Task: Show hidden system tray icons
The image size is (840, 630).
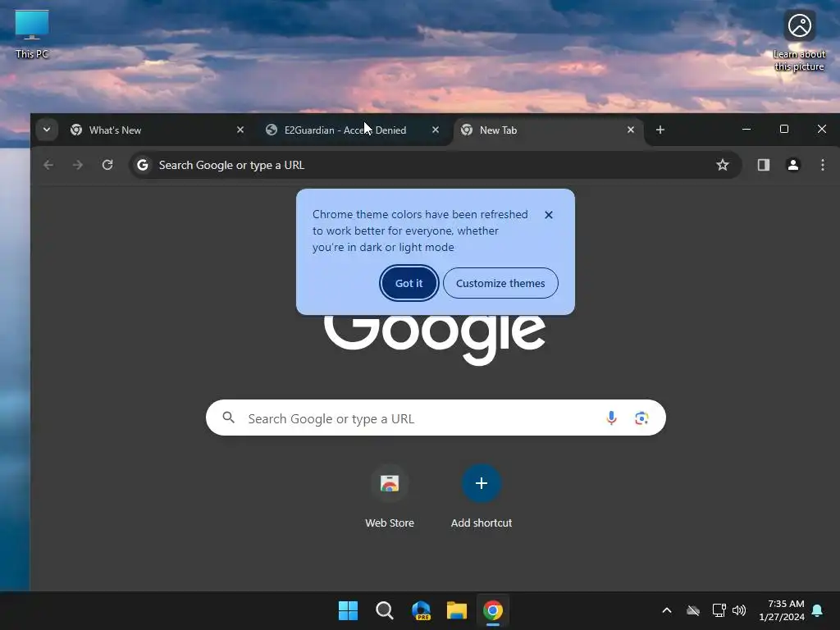Action: pyautogui.click(x=666, y=610)
